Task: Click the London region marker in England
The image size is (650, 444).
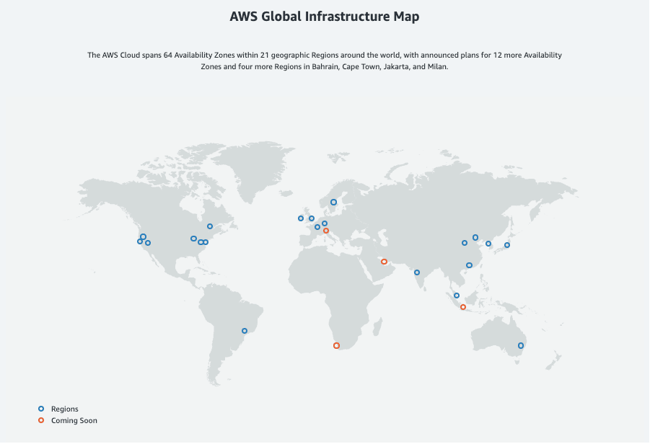Action: click(311, 218)
